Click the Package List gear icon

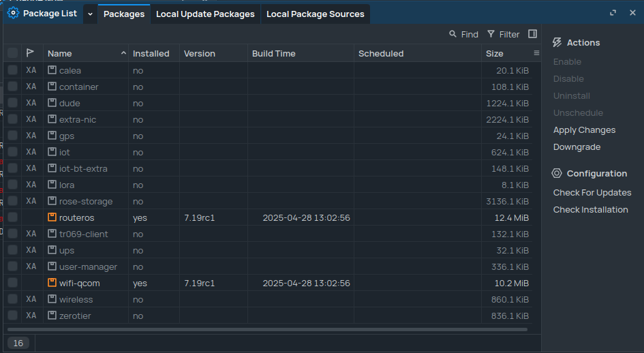[13, 13]
